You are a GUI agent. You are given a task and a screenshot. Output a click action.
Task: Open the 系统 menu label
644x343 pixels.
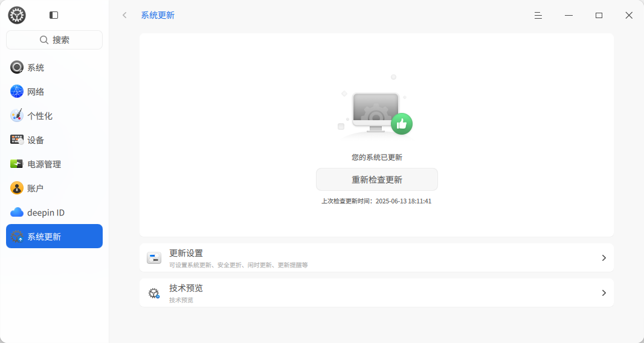tap(36, 68)
